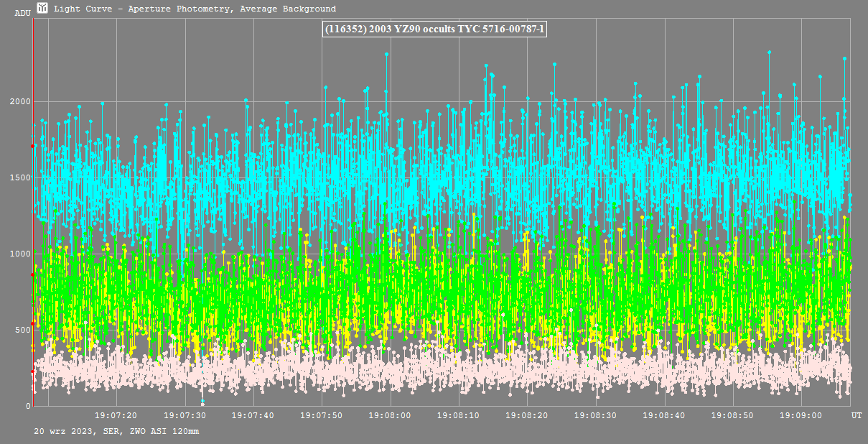Click the 19:07:40 time label
This screenshot has width=868, height=444.
253,416
